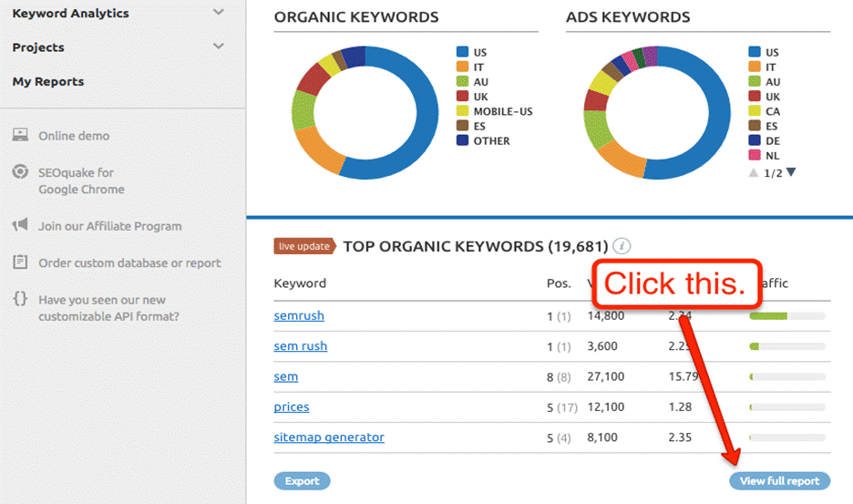This screenshot has height=504, width=853.
Task: Click the Affiliate Program megaphone icon
Action: click(x=19, y=226)
